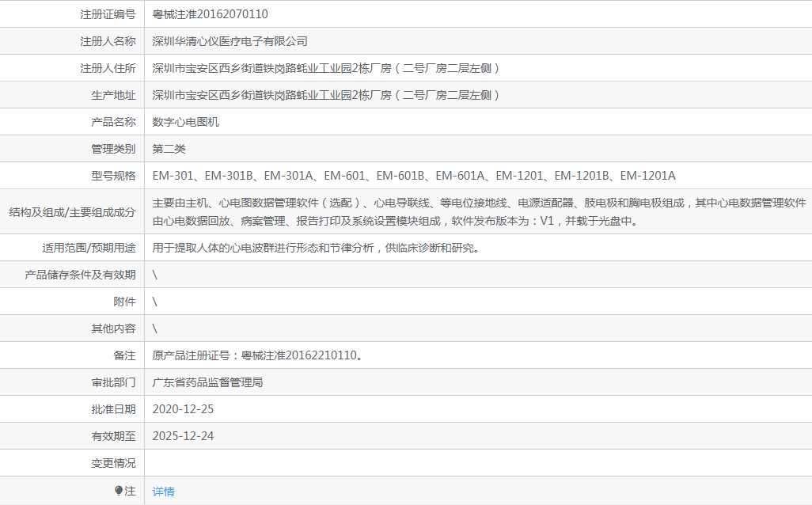Click the 结构及组成 description text

click(x=478, y=211)
